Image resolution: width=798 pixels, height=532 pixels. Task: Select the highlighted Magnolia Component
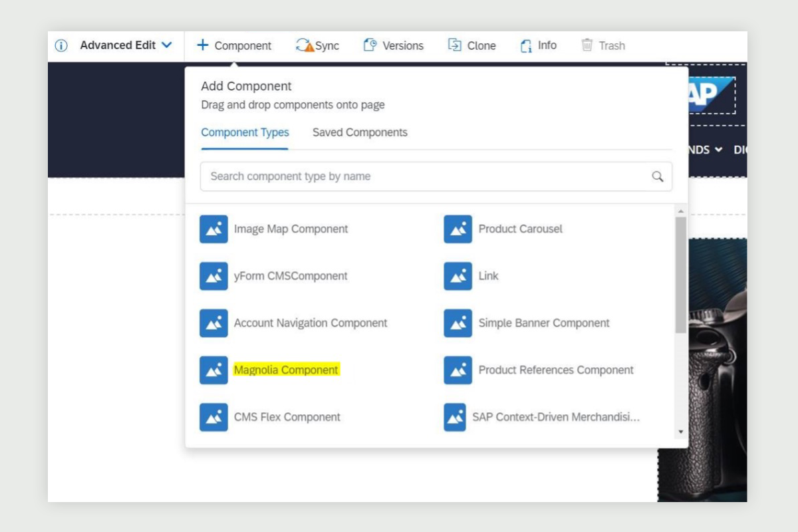(286, 370)
